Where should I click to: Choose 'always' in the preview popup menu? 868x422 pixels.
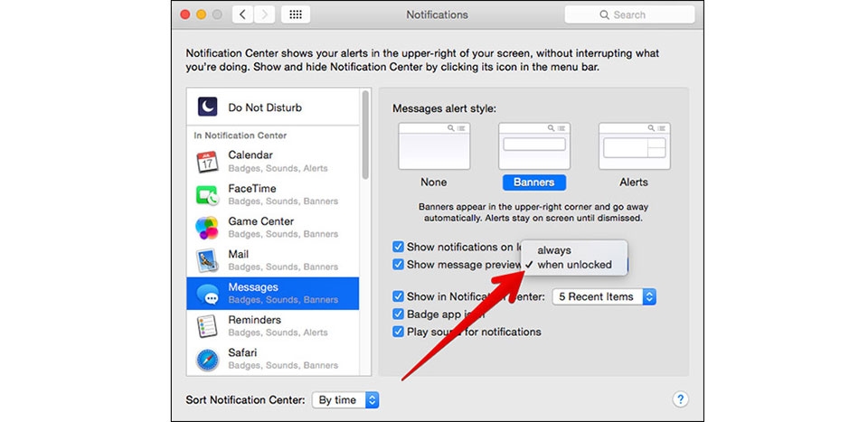pos(575,250)
